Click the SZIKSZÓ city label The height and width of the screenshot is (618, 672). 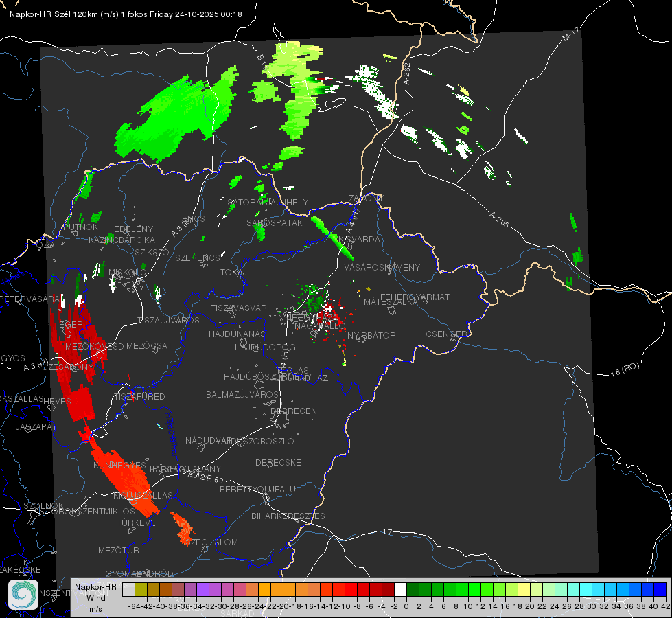(x=152, y=252)
